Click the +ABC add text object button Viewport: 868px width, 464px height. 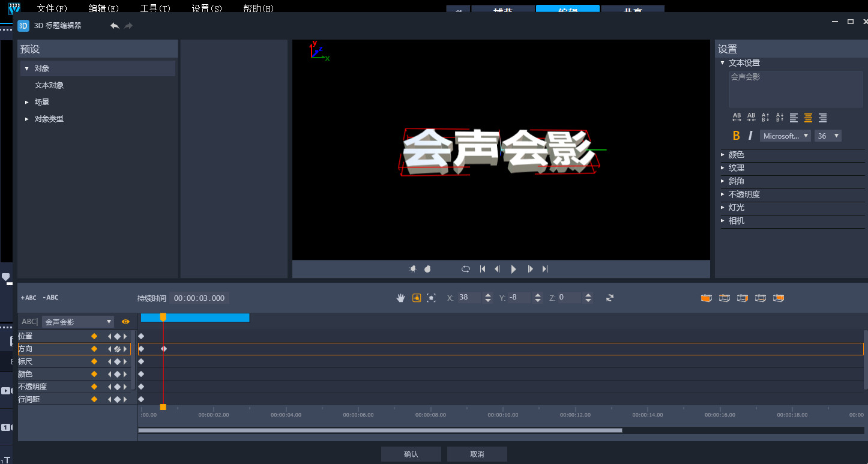point(28,298)
